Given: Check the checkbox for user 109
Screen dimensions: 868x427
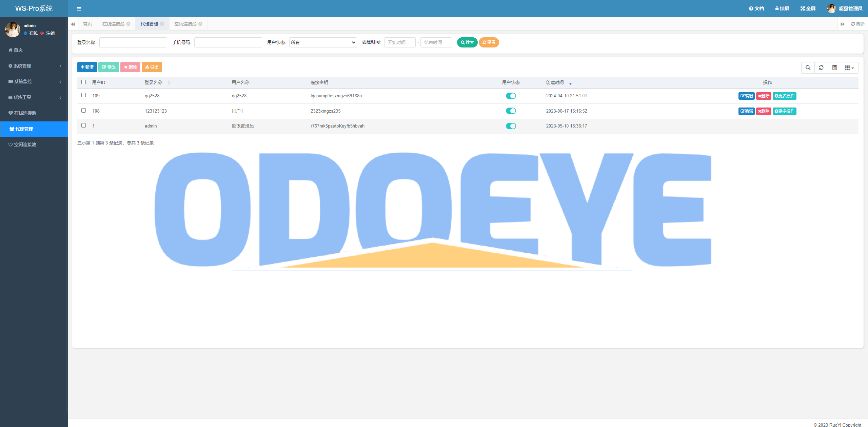Looking at the screenshot, I should 84,95.
